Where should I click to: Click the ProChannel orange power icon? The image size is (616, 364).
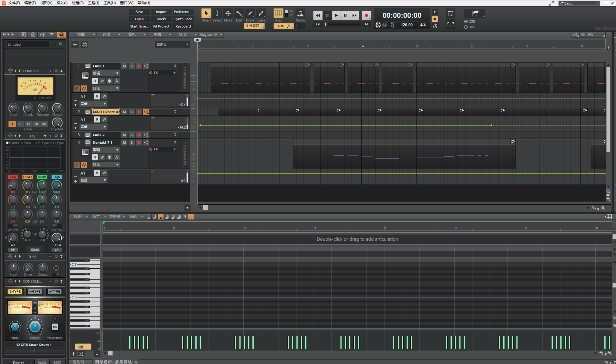pos(61,35)
